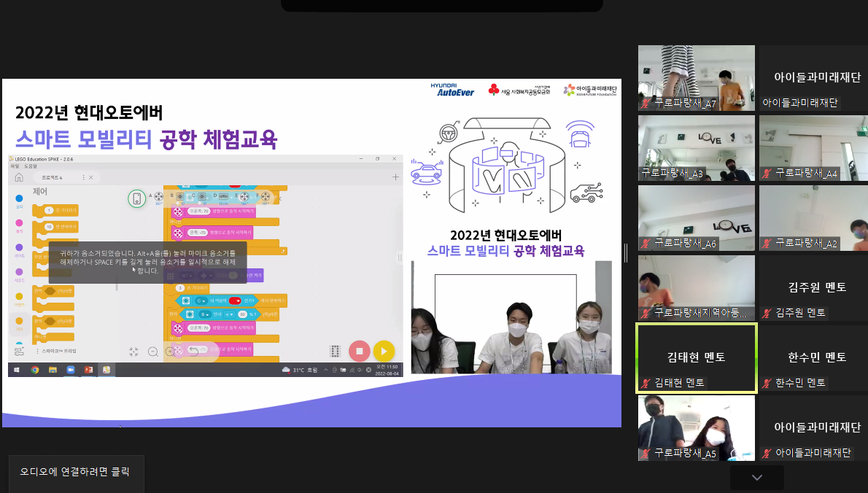Click the zoom out magnifier on canvas
The width and height of the screenshot is (868, 493).
click(154, 352)
